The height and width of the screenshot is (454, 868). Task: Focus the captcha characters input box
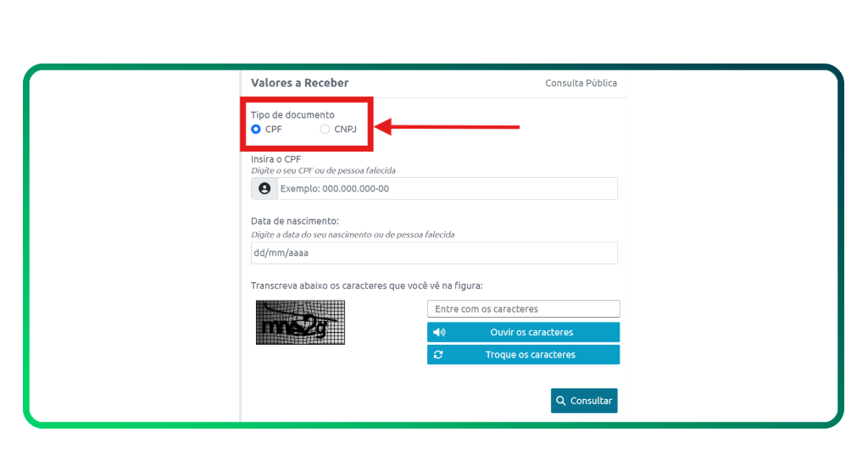point(523,308)
